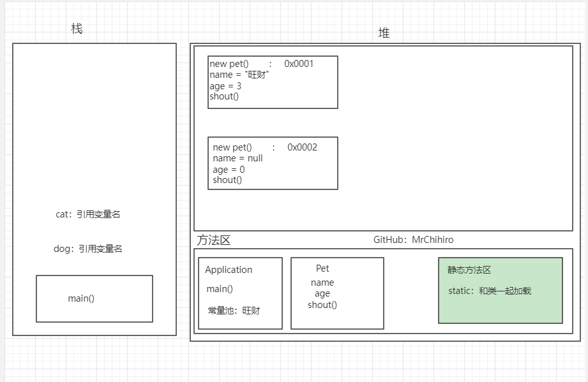The image size is (588, 382).
Task: Select the age = 0 text line
Action: click(229, 170)
